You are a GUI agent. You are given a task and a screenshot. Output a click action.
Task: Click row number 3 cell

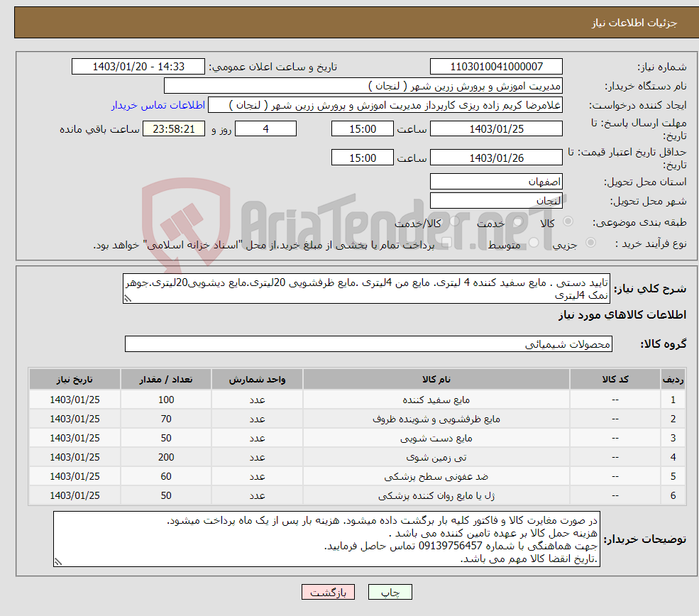coord(673,438)
